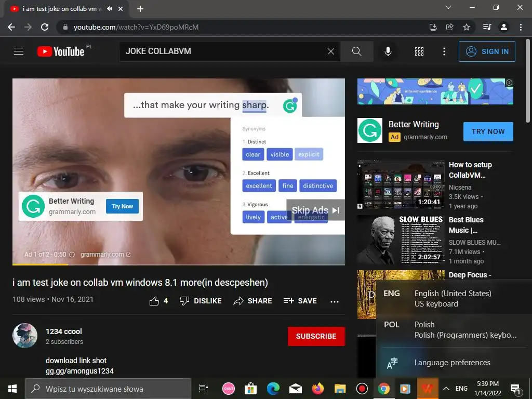
Task: Click the red SUBSCRIBE button
Action: tap(316, 336)
